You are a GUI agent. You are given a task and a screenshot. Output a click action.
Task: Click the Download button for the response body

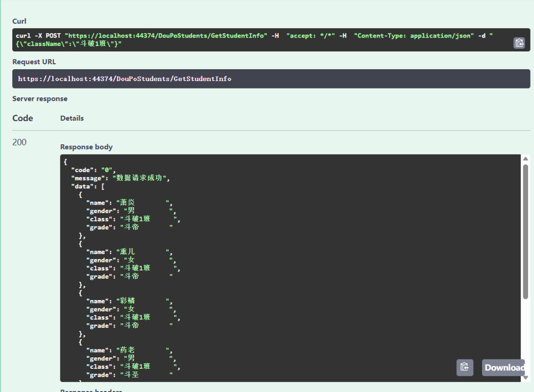click(503, 367)
